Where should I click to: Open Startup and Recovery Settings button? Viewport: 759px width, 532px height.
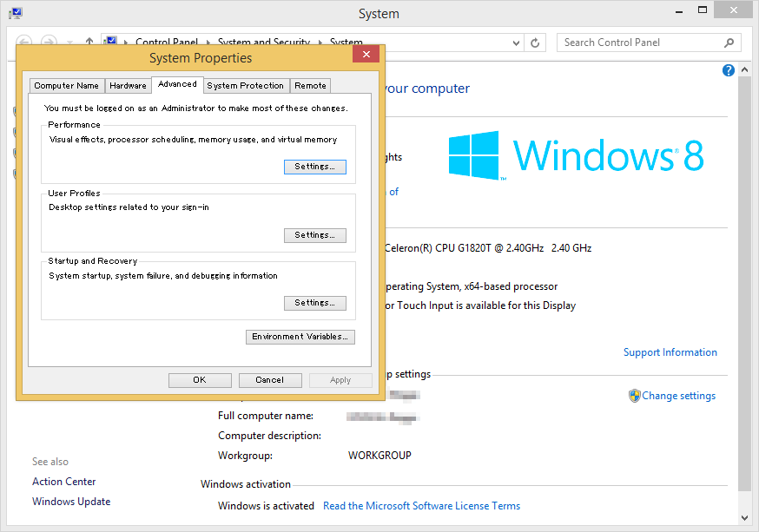point(315,303)
